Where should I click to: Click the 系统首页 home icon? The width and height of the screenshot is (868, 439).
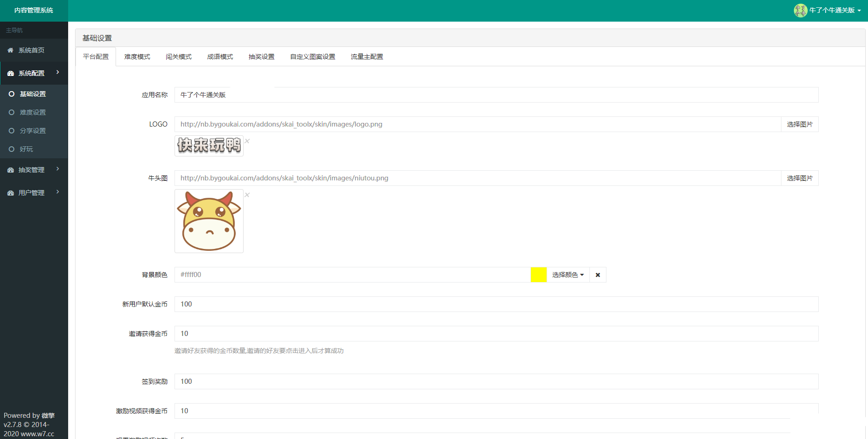point(10,50)
